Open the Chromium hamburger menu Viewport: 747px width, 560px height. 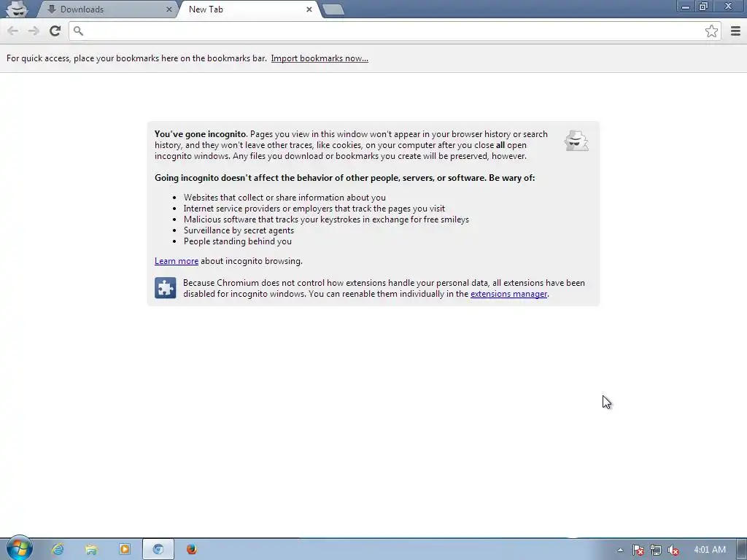[735, 31]
